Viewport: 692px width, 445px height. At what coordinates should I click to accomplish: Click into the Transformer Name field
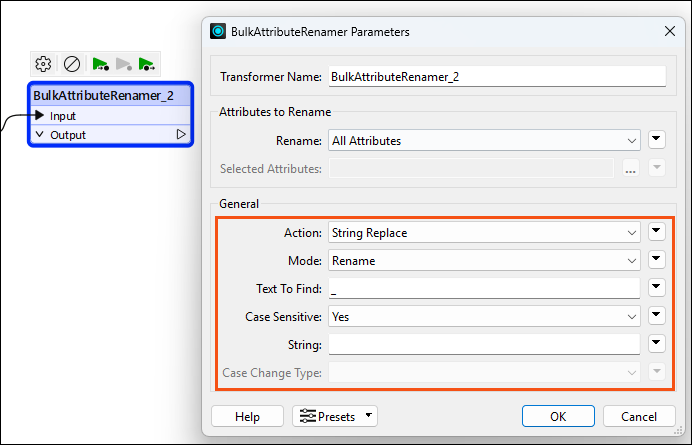[497, 76]
